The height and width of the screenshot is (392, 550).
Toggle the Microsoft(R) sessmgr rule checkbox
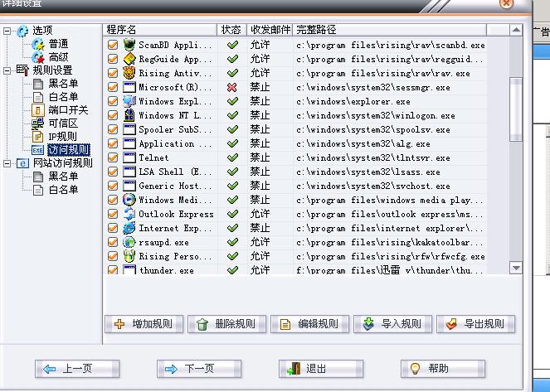pyautogui.click(x=113, y=87)
